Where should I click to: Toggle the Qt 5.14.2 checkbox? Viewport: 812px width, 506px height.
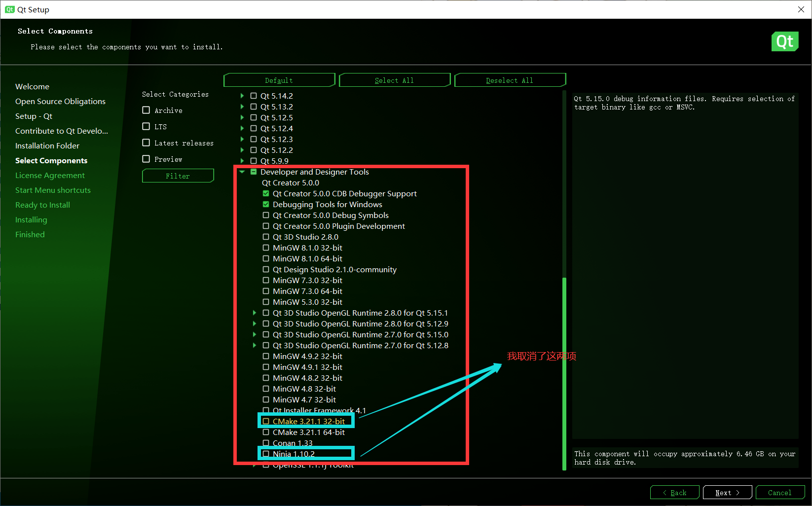[x=254, y=96]
